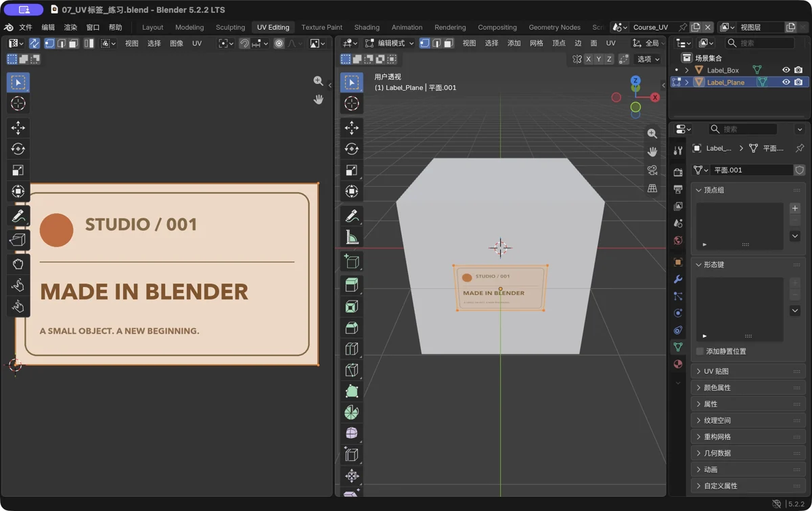
Task: Open the Material properties tab
Action: coord(678,364)
